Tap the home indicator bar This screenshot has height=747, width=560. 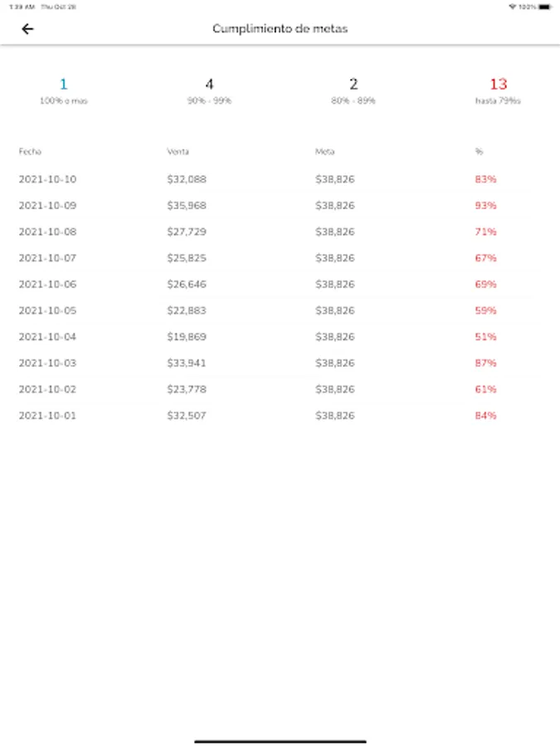[x=280, y=741]
